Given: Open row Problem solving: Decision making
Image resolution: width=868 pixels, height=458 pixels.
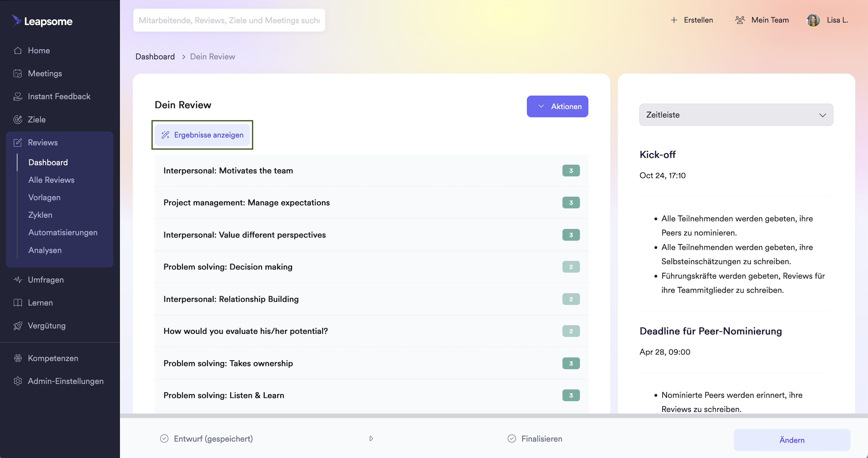Looking at the screenshot, I should point(372,267).
